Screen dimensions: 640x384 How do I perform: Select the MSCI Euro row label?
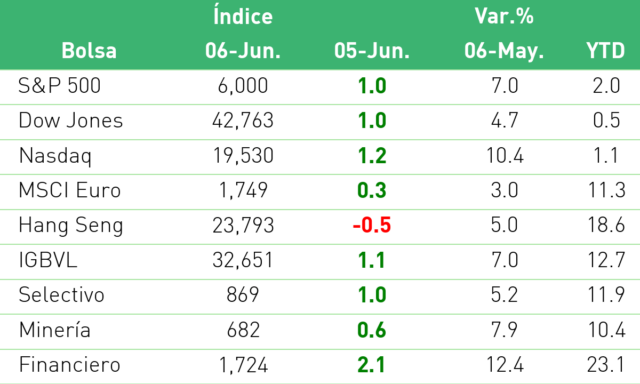[x=70, y=191]
